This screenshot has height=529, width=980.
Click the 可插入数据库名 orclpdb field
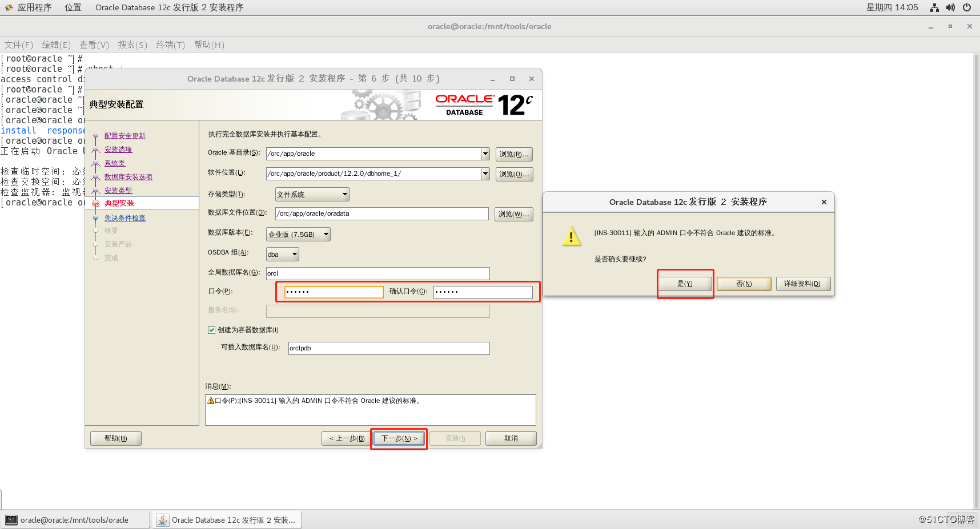pyautogui.click(x=389, y=348)
